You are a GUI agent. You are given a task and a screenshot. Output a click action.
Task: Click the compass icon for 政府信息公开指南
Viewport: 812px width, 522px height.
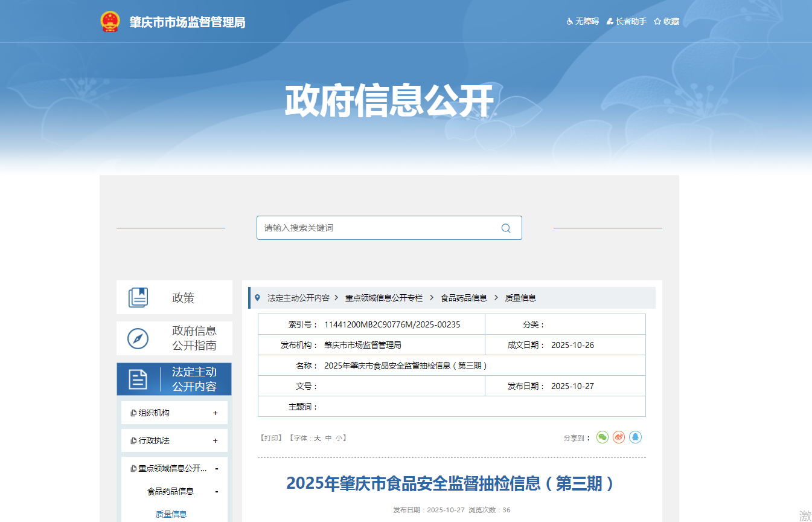(138, 338)
